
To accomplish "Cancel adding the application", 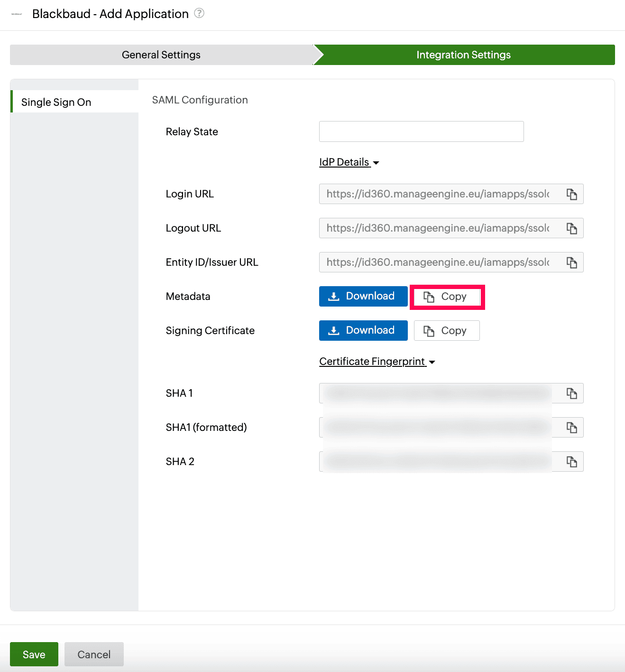I will [94, 654].
